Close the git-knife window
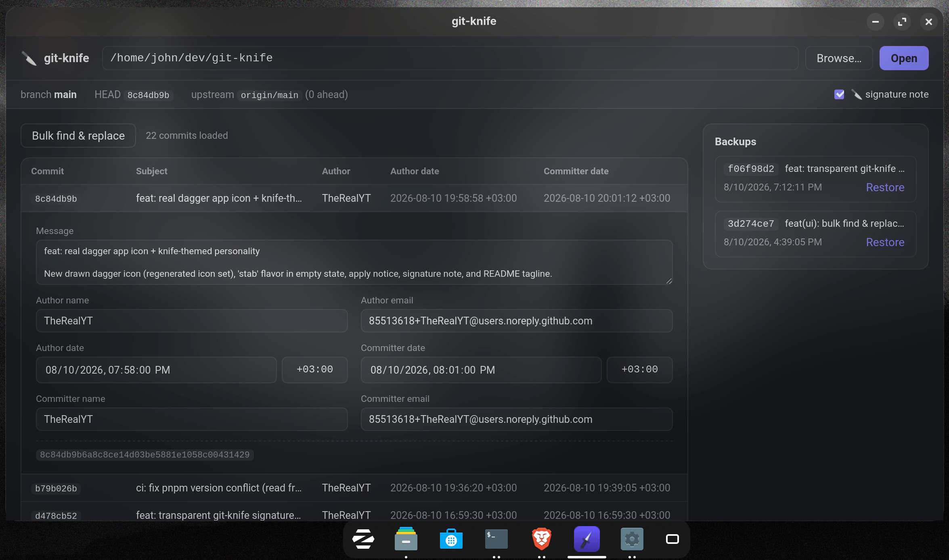The image size is (949, 560). click(x=929, y=22)
